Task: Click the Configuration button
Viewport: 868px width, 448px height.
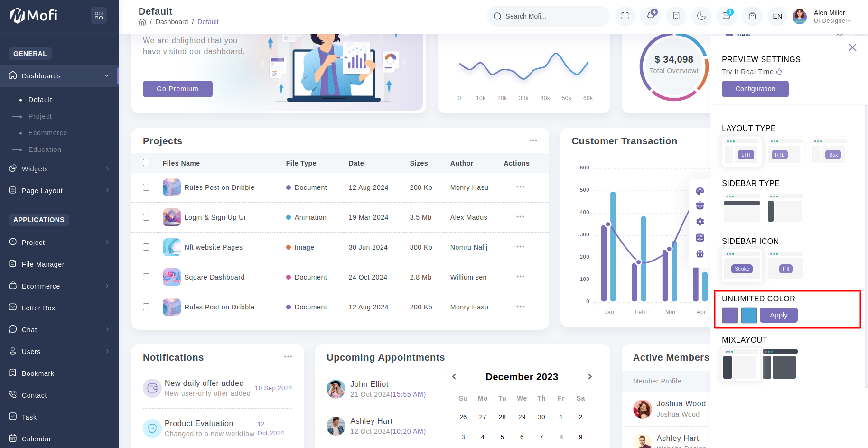Action: 755,89
